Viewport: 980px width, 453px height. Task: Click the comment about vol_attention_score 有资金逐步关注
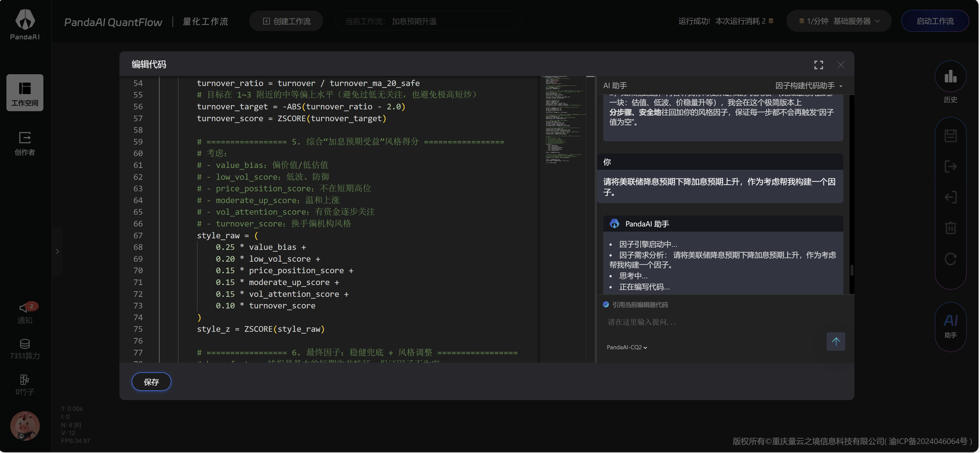pyautogui.click(x=286, y=212)
